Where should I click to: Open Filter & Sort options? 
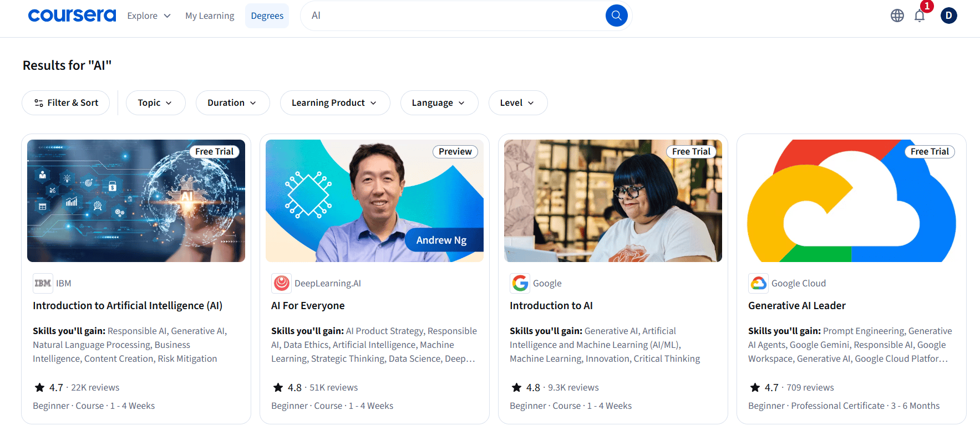click(x=66, y=102)
